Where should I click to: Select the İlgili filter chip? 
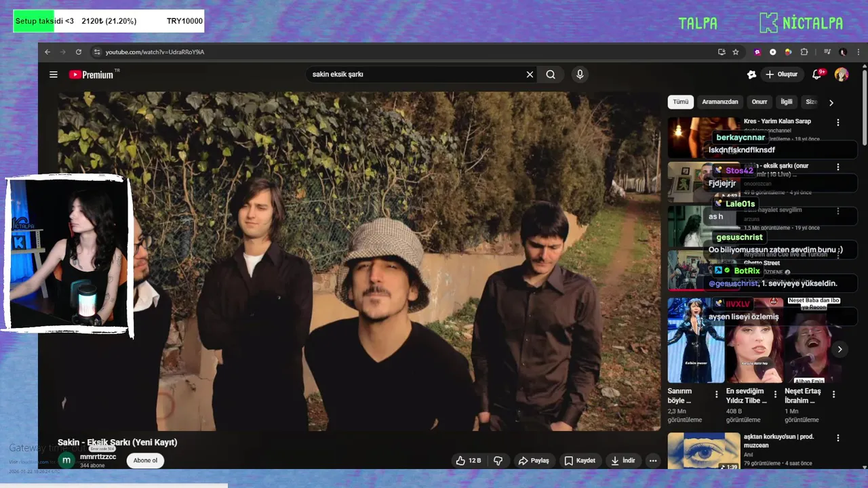pyautogui.click(x=787, y=102)
